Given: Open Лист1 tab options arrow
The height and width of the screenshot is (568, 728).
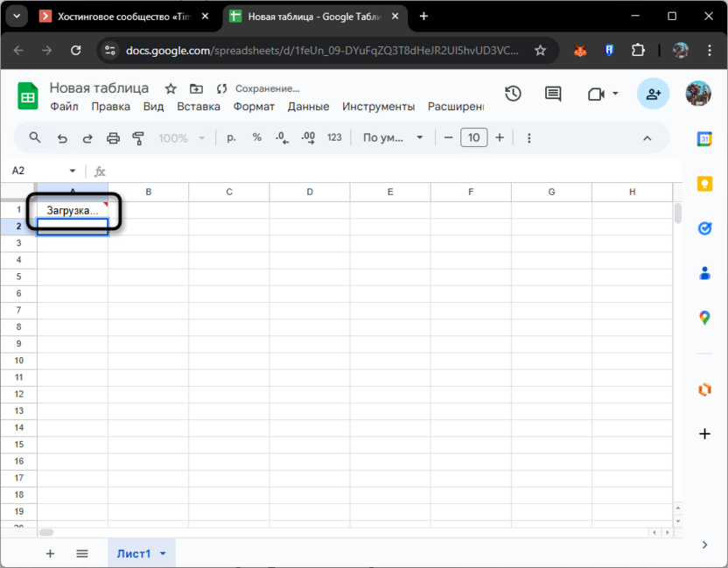Looking at the screenshot, I should [163, 554].
